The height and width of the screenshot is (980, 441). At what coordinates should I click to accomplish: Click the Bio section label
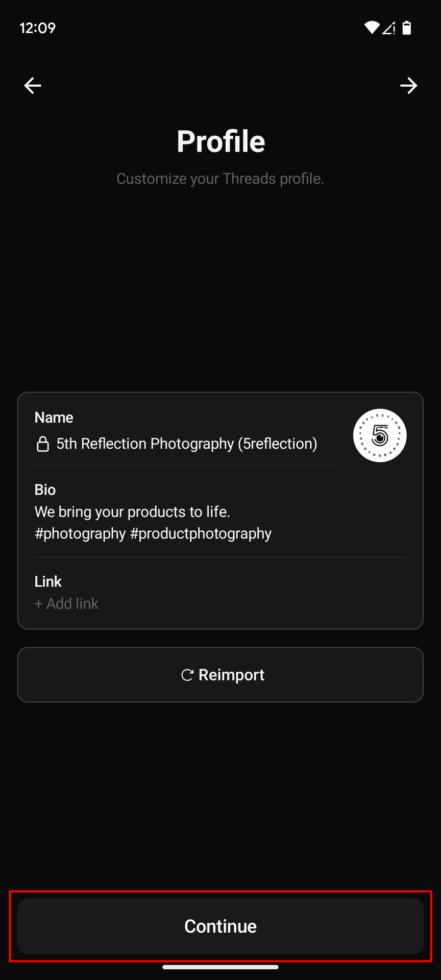point(45,490)
